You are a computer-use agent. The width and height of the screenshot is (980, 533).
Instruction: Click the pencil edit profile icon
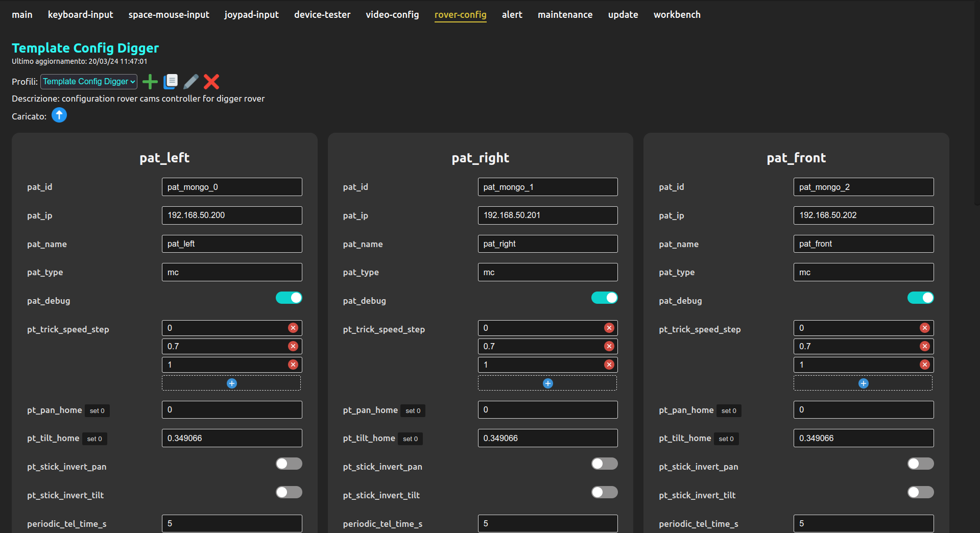pyautogui.click(x=190, y=82)
